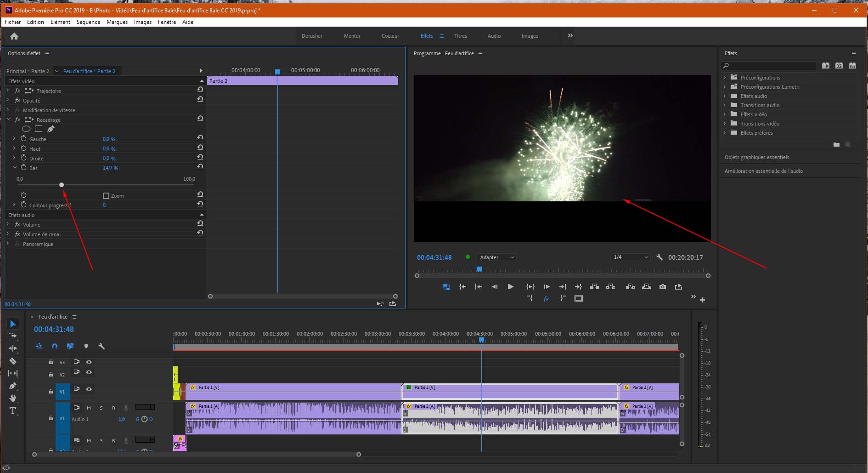This screenshot has height=473, width=868.
Task: Expand the Volume audio effect
Action: 8,224
